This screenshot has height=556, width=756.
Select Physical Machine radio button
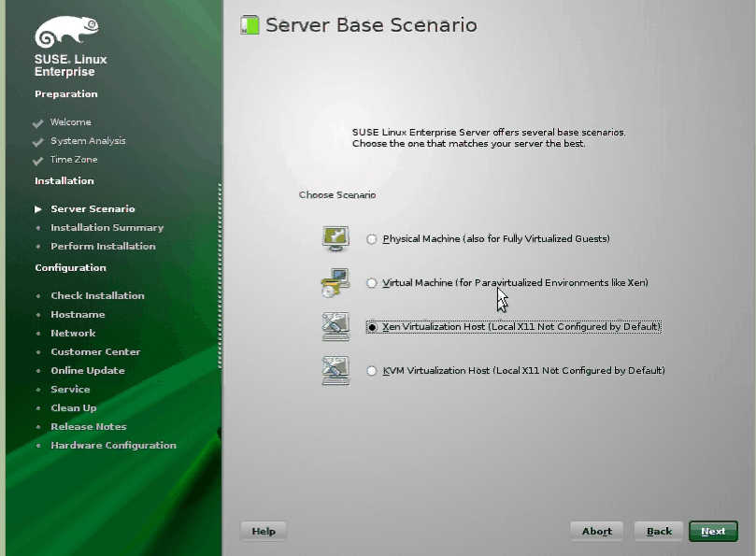point(371,239)
